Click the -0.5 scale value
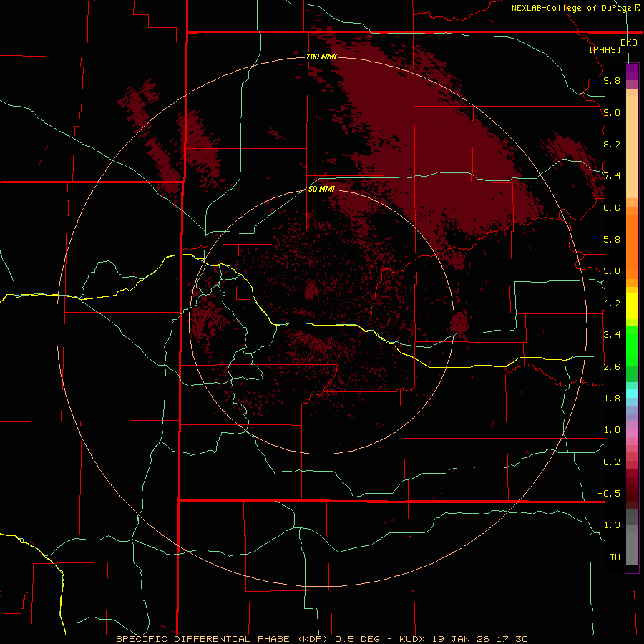The height and width of the screenshot is (644, 644). [x=609, y=494]
